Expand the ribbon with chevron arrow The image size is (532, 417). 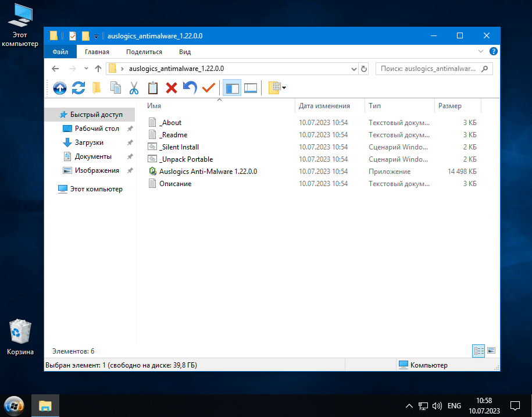coord(481,52)
